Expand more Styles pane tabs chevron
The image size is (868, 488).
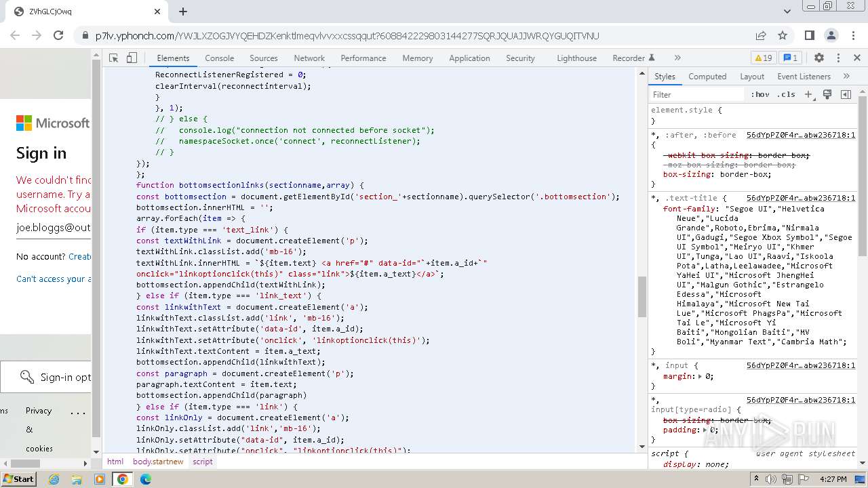click(x=846, y=77)
